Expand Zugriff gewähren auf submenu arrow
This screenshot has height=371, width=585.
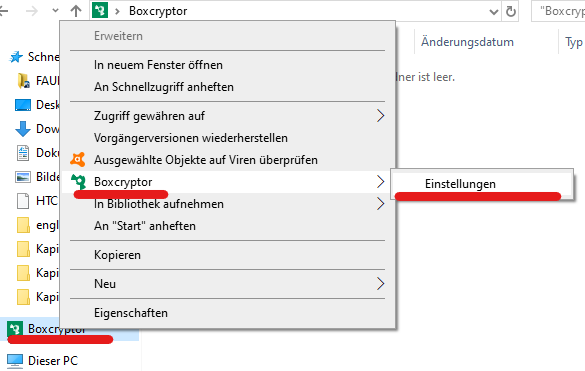[380, 116]
